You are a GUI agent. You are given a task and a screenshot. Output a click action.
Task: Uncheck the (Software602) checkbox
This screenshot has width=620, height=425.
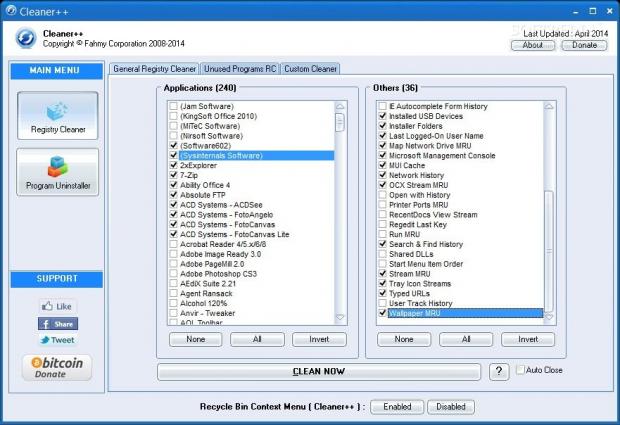coord(174,145)
